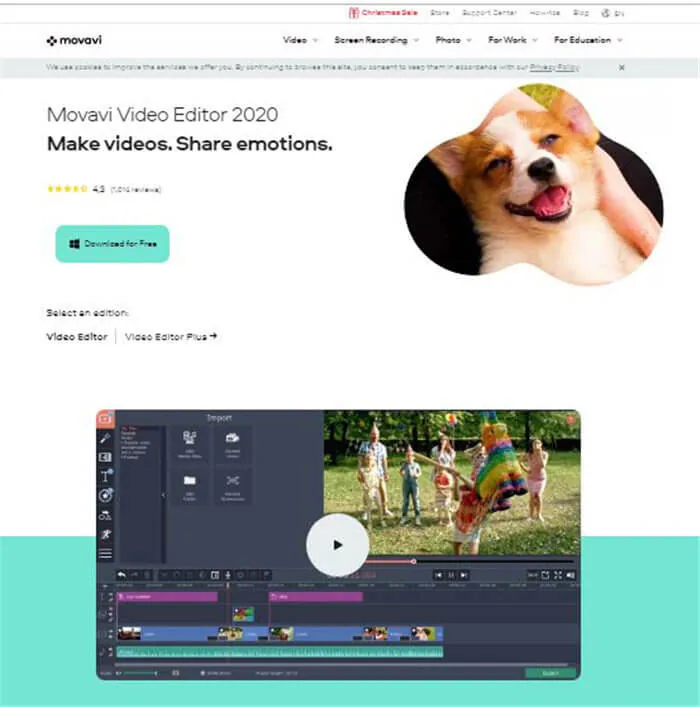Skip to previous frame in player
Image resolution: width=700 pixels, height=707 pixels.
point(438,575)
